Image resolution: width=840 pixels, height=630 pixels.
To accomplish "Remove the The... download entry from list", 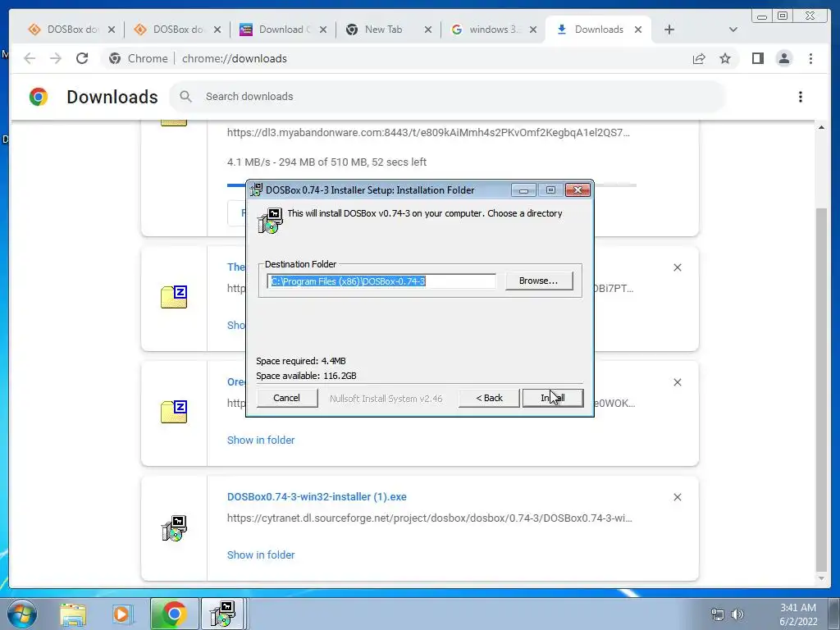I will (x=677, y=267).
